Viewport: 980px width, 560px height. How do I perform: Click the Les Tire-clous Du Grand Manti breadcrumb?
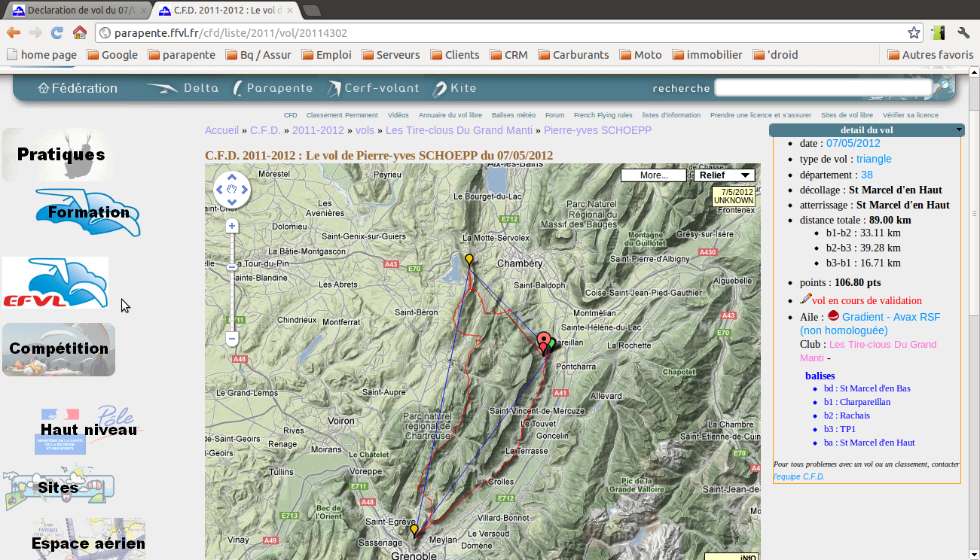click(459, 130)
